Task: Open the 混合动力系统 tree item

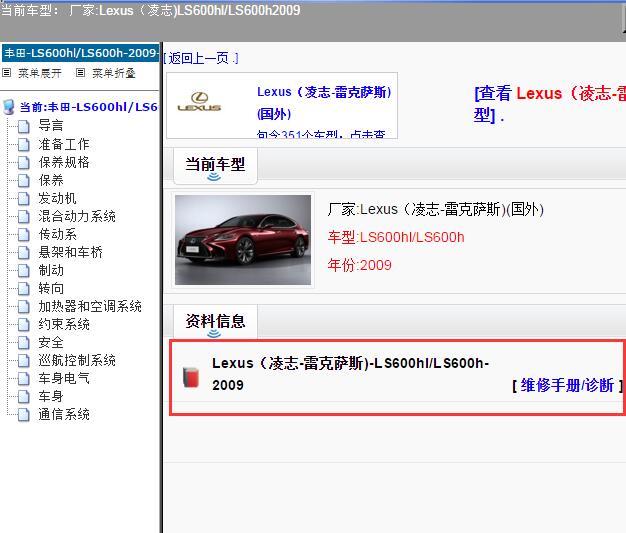Action: tap(77, 216)
